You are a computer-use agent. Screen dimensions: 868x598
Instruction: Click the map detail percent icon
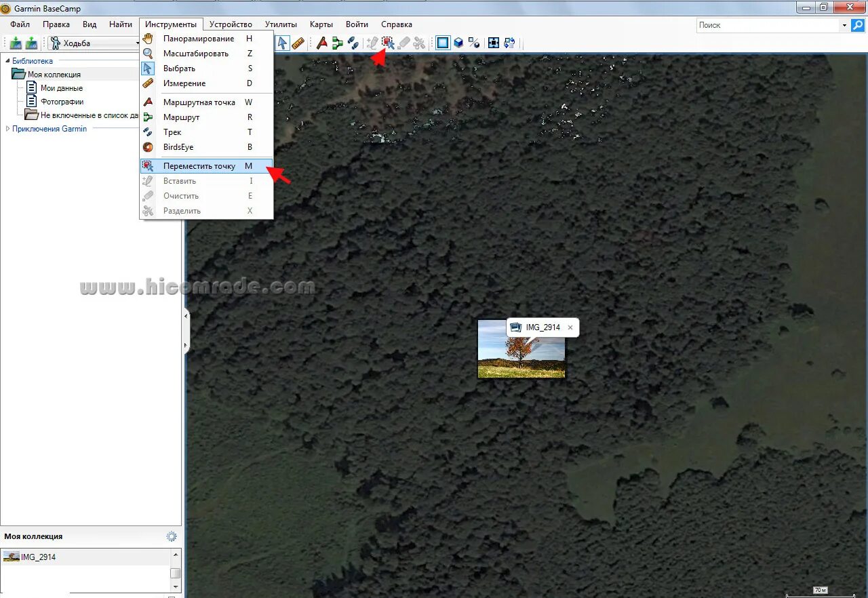pyautogui.click(x=475, y=43)
